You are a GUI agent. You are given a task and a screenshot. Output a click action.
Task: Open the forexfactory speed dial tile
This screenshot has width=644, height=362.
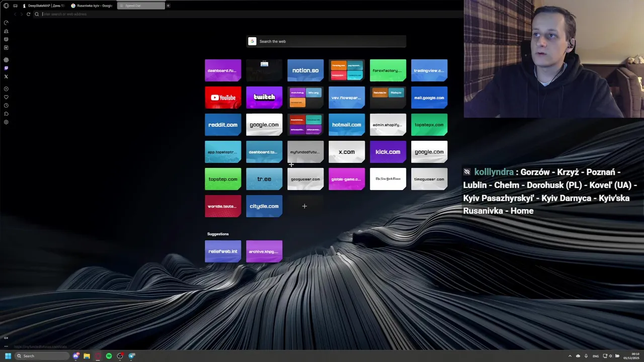pos(388,70)
